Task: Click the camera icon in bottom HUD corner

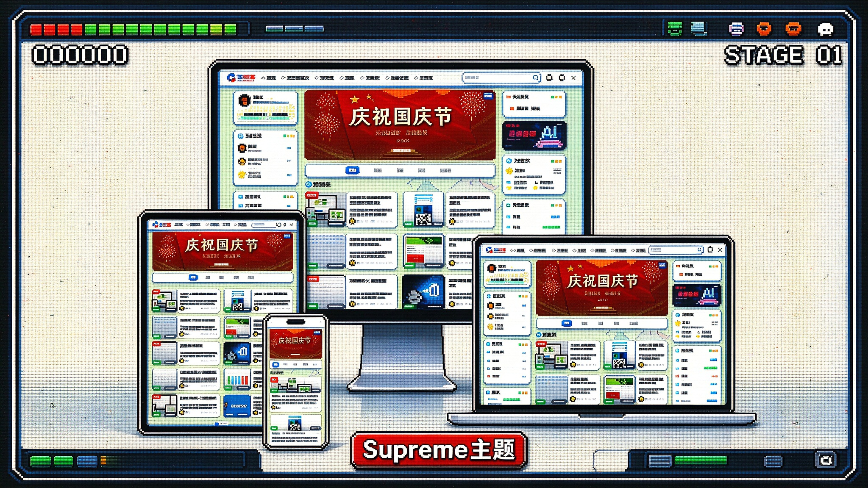Action: 825,460
